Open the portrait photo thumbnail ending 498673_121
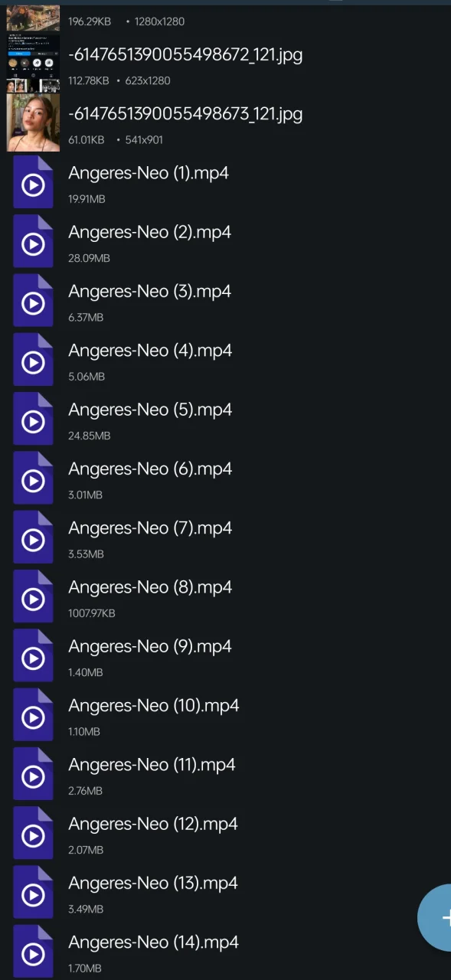 [x=33, y=122]
